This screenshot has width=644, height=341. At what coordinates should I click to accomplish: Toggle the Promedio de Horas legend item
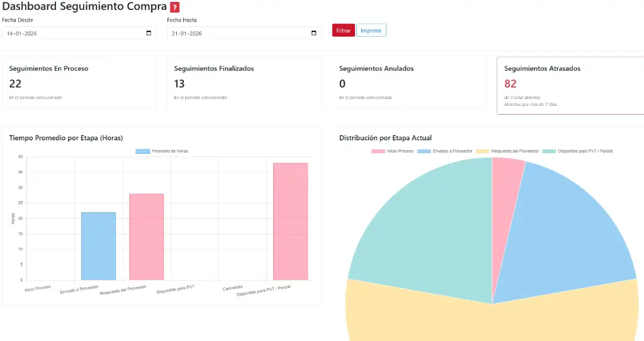pyautogui.click(x=162, y=151)
